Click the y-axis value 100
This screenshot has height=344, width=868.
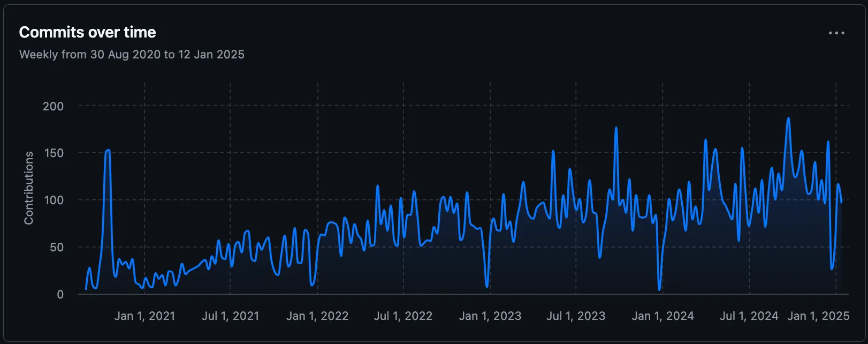click(53, 200)
